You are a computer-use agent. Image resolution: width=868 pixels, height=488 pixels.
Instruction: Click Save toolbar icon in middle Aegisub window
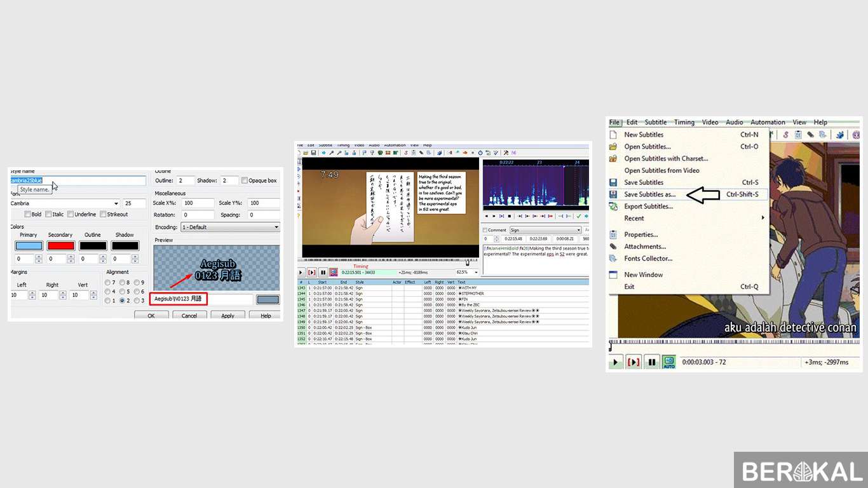313,152
